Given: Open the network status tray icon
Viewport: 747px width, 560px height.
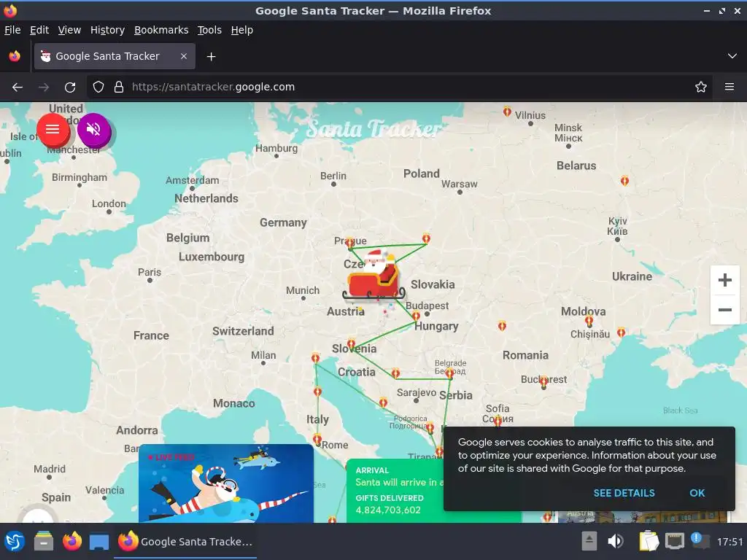Looking at the screenshot, I should [675, 542].
